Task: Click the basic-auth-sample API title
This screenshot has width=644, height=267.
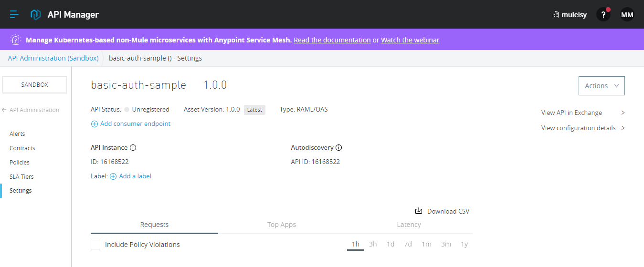Action: click(138, 85)
